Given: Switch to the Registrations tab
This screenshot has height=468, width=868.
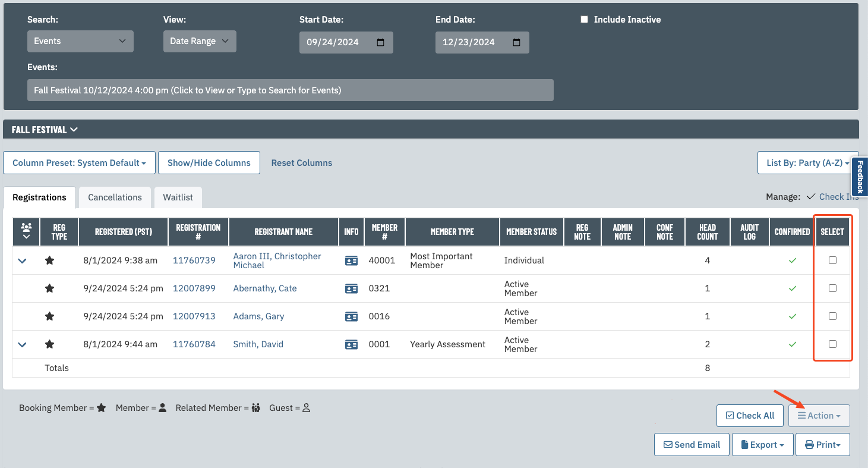Looking at the screenshot, I should click(39, 197).
